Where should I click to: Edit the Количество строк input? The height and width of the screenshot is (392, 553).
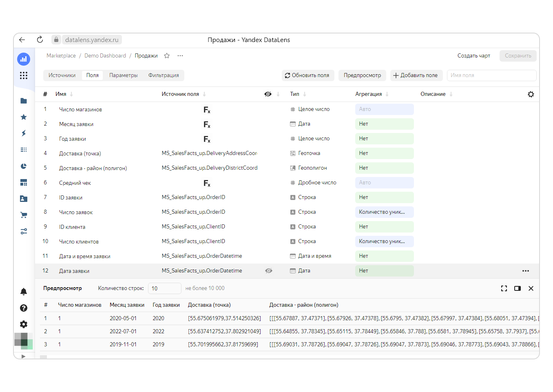[164, 288]
